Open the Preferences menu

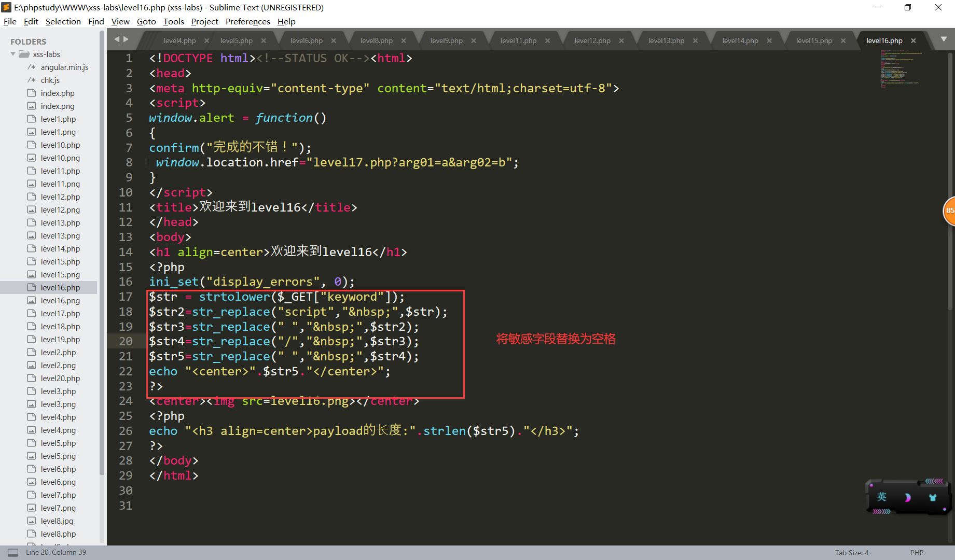(x=247, y=21)
